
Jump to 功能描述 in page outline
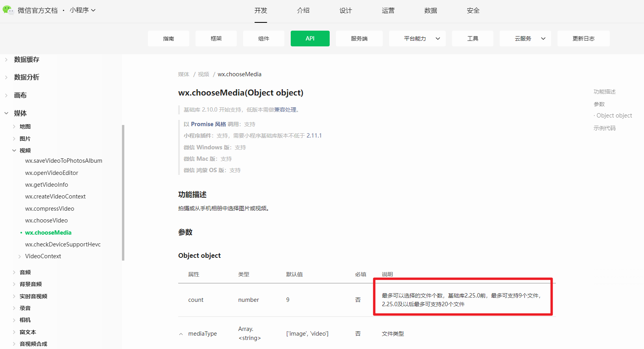click(605, 92)
